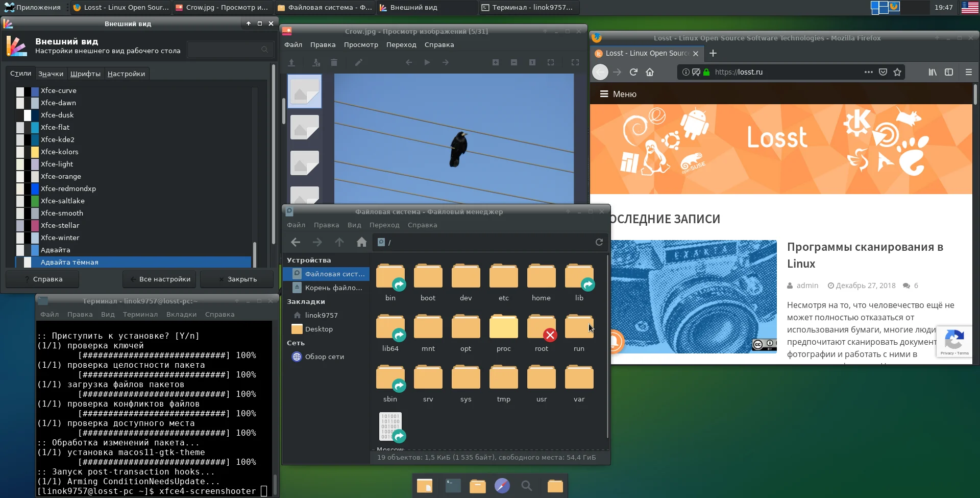
Task: Reload the page in Firefox
Action: pos(633,72)
